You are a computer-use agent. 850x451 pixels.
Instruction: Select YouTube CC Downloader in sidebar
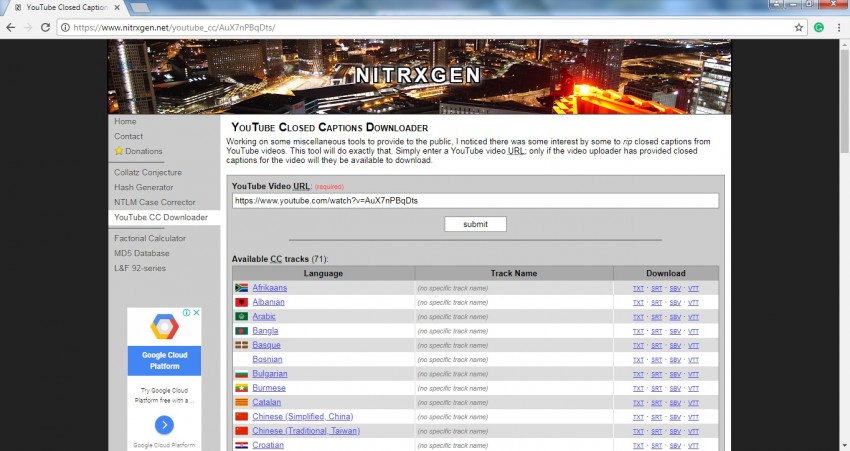pos(161,217)
